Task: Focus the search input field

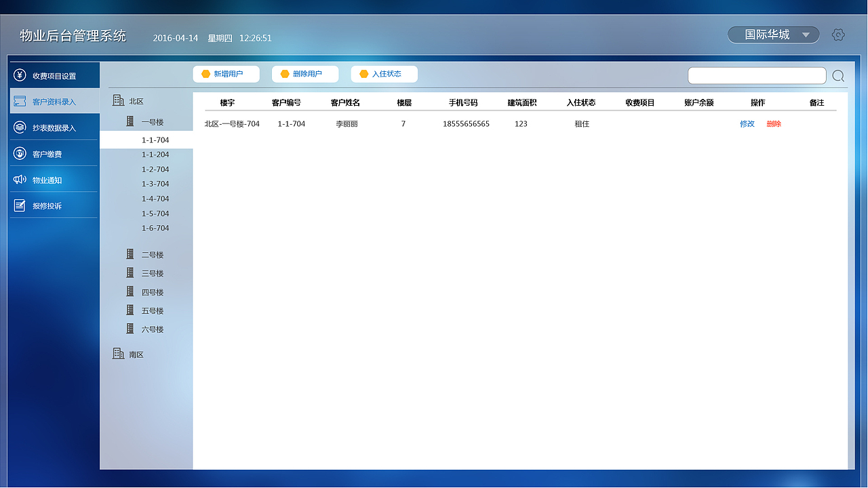Action: click(757, 76)
